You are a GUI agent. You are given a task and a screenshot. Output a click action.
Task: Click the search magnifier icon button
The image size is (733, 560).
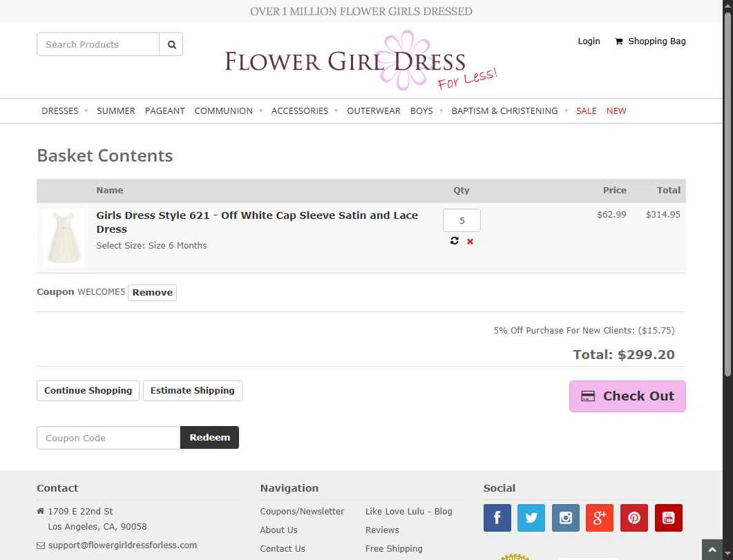click(x=171, y=44)
